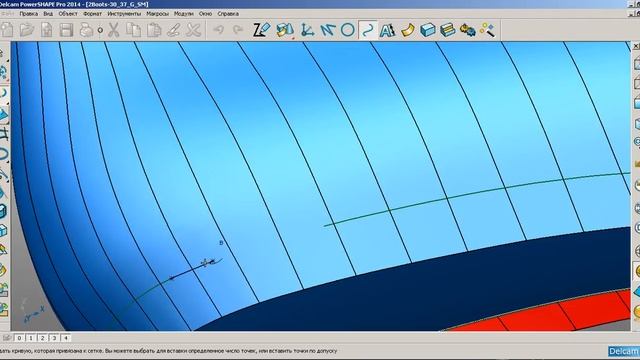Open the Макросы menu
The image size is (640, 360).
tap(157, 13)
